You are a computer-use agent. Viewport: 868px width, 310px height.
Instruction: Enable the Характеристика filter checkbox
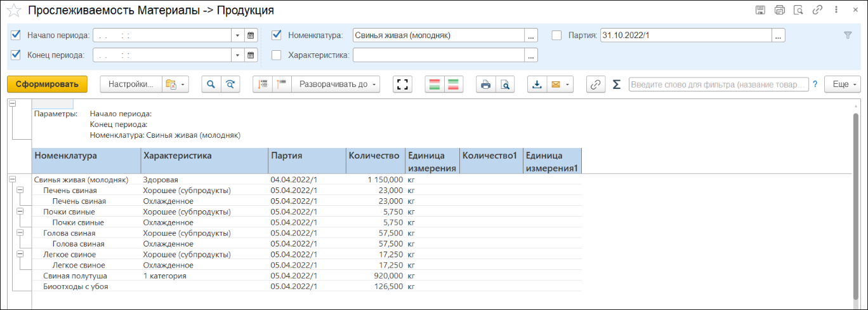pyautogui.click(x=277, y=55)
